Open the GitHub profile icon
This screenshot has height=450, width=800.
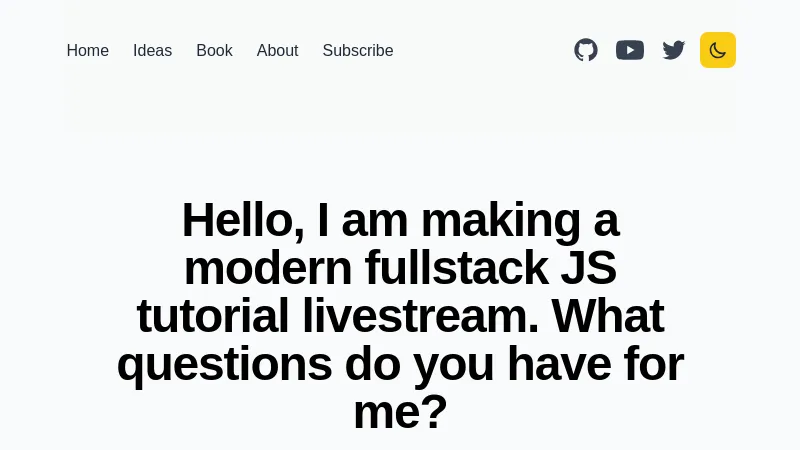586,50
